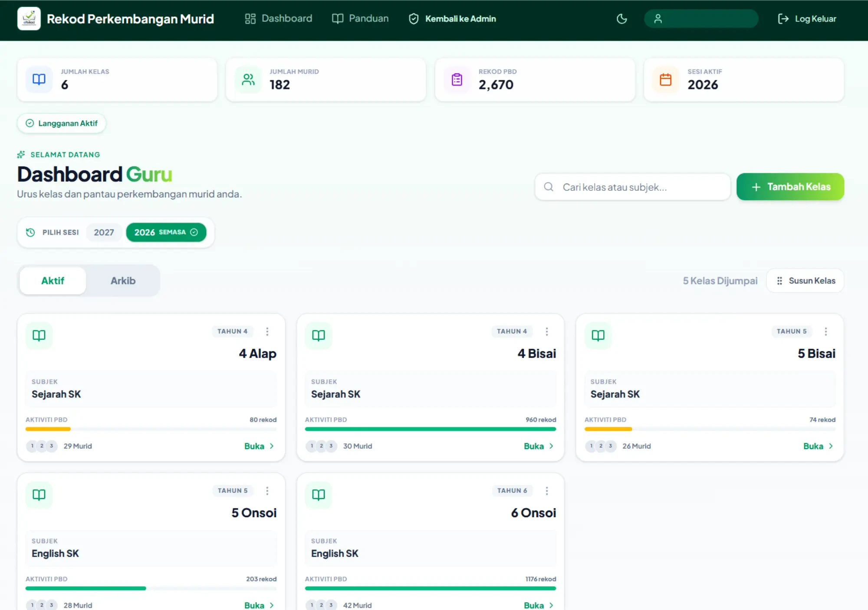Click the 5 Onsoi class title

[254, 513]
